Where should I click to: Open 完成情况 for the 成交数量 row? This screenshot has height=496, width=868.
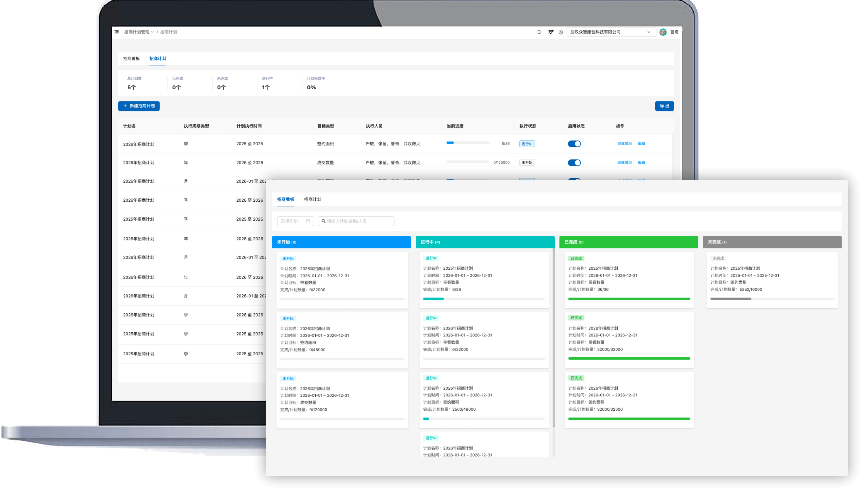click(x=624, y=162)
